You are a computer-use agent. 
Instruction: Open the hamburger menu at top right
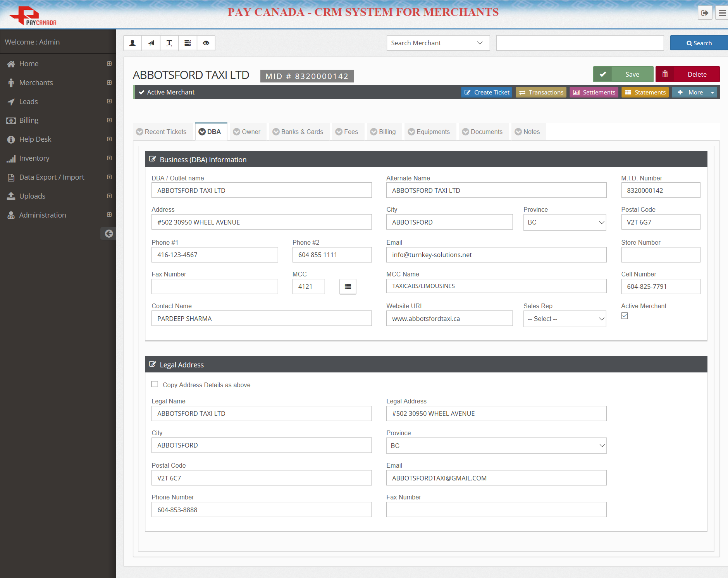[x=722, y=12]
